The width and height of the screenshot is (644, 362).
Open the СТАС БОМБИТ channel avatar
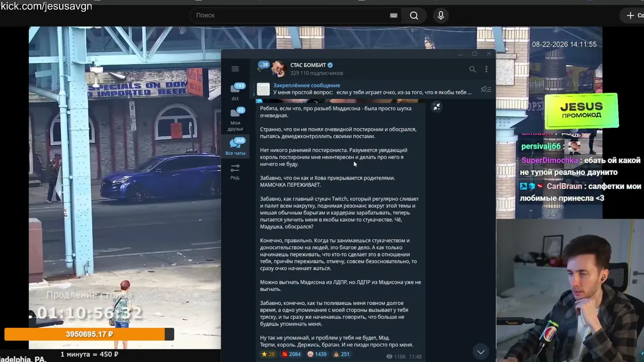(278, 69)
